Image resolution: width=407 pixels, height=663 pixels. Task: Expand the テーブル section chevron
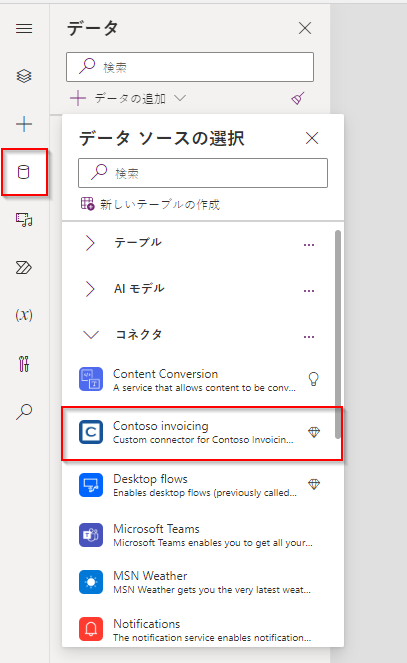click(x=90, y=243)
